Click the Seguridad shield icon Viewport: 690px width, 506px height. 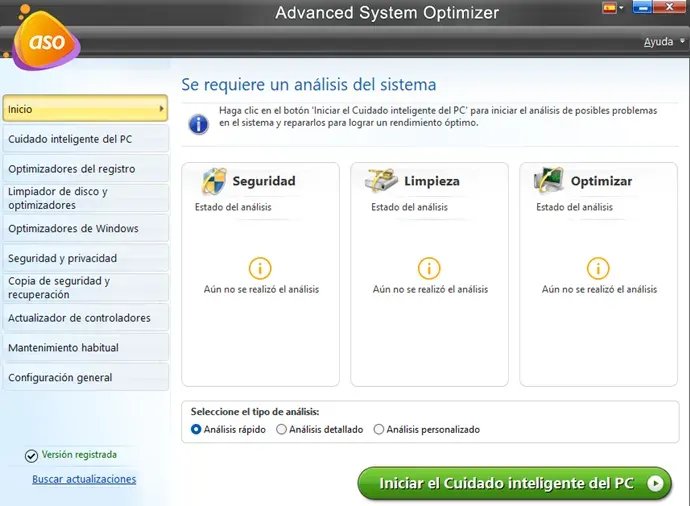[x=214, y=181]
